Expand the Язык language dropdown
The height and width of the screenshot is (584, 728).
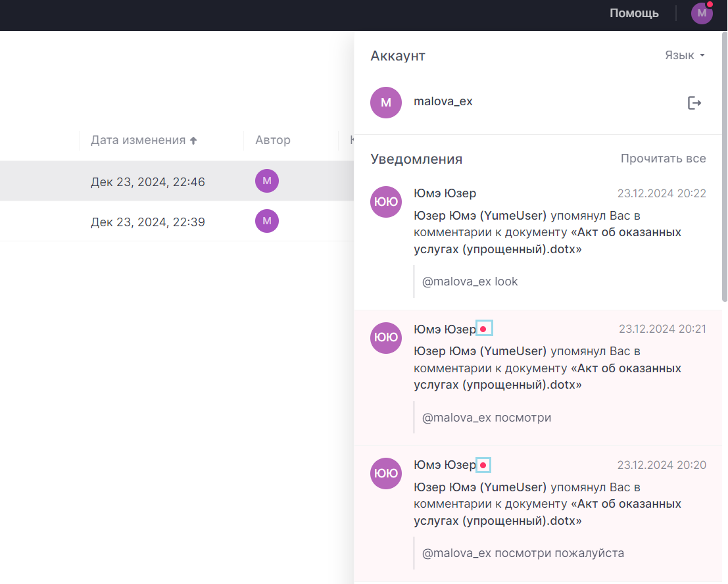pos(685,55)
